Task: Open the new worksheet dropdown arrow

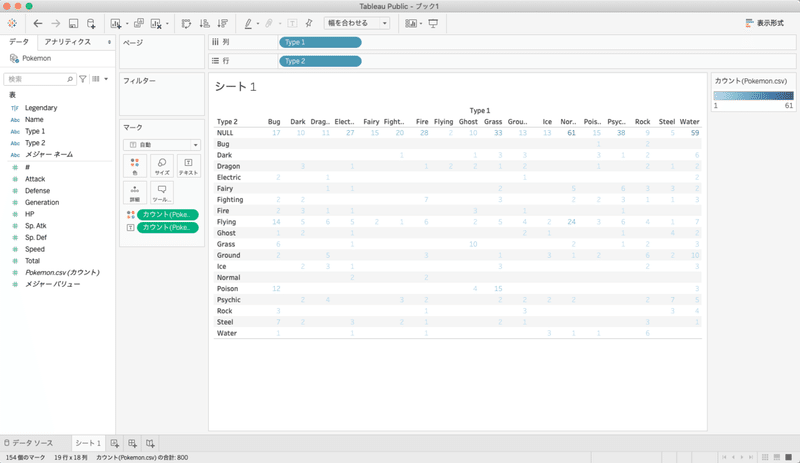Action: 127,24
